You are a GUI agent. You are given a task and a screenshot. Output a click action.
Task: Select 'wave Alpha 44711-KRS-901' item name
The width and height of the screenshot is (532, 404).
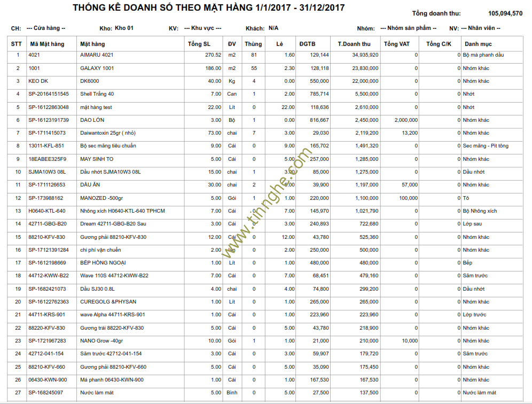click(112, 315)
